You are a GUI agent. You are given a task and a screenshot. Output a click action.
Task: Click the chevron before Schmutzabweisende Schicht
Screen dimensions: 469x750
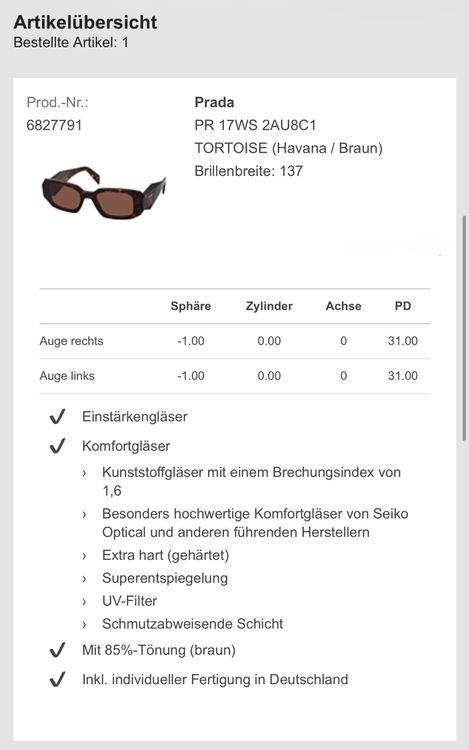click(x=84, y=625)
